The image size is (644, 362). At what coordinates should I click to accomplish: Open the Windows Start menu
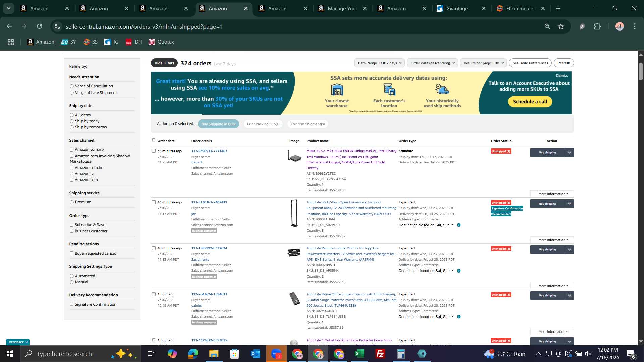click(10, 354)
